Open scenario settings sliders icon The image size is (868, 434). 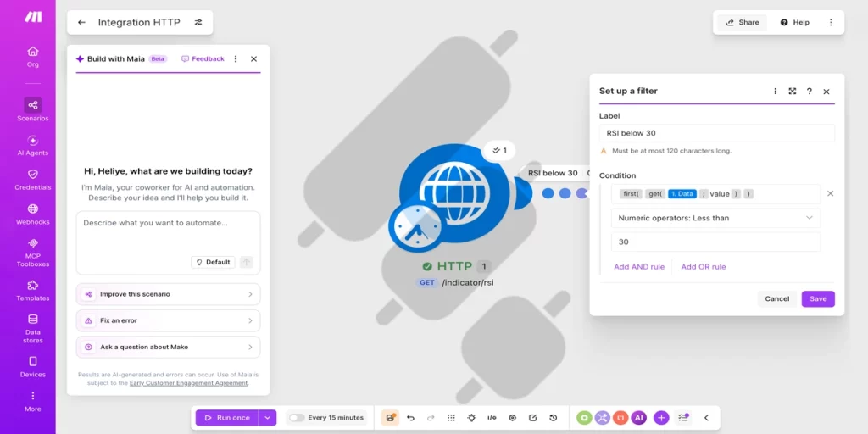pyautogui.click(x=198, y=23)
